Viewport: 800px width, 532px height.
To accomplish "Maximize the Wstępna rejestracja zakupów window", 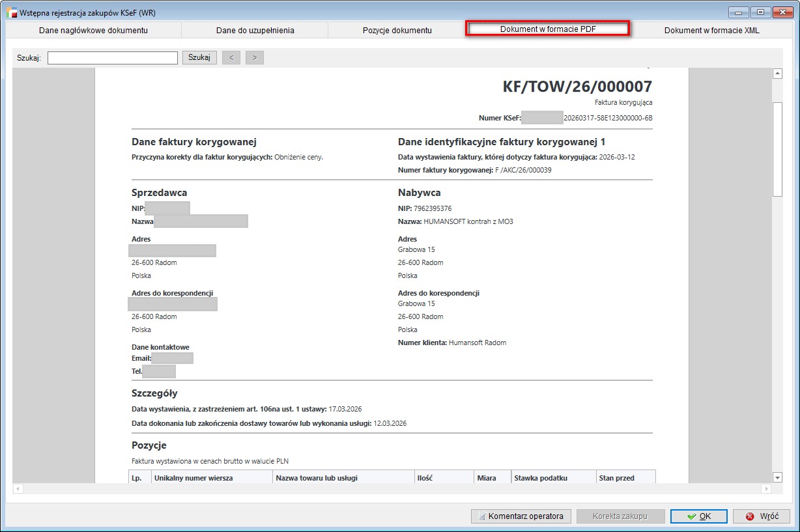I will 760,12.
